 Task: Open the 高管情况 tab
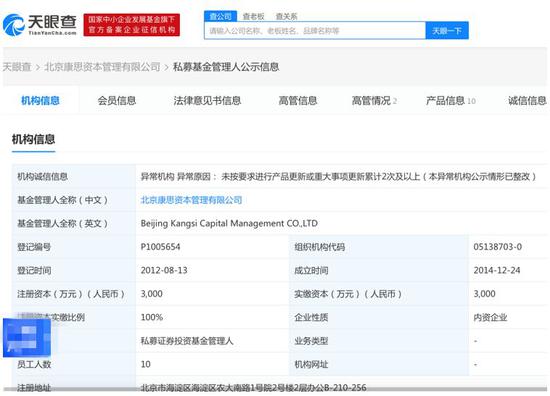coord(374,101)
